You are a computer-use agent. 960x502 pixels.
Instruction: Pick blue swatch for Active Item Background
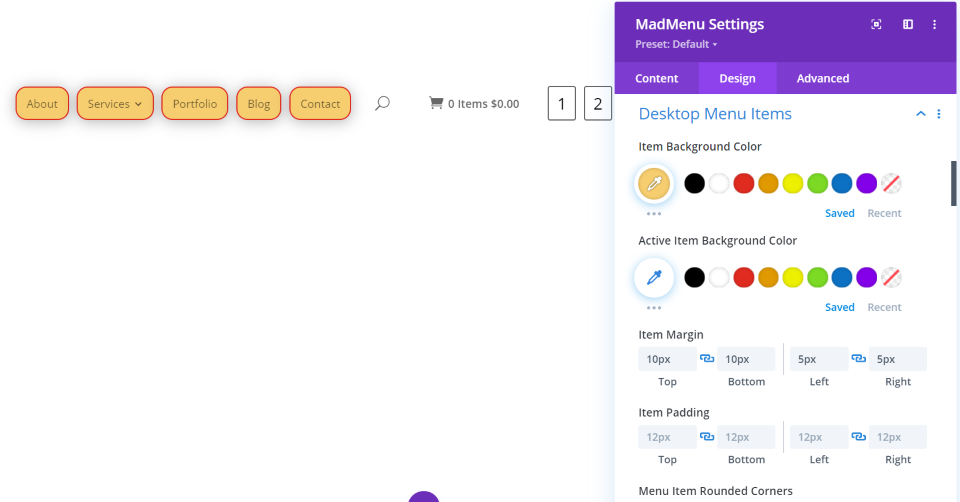(842, 277)
